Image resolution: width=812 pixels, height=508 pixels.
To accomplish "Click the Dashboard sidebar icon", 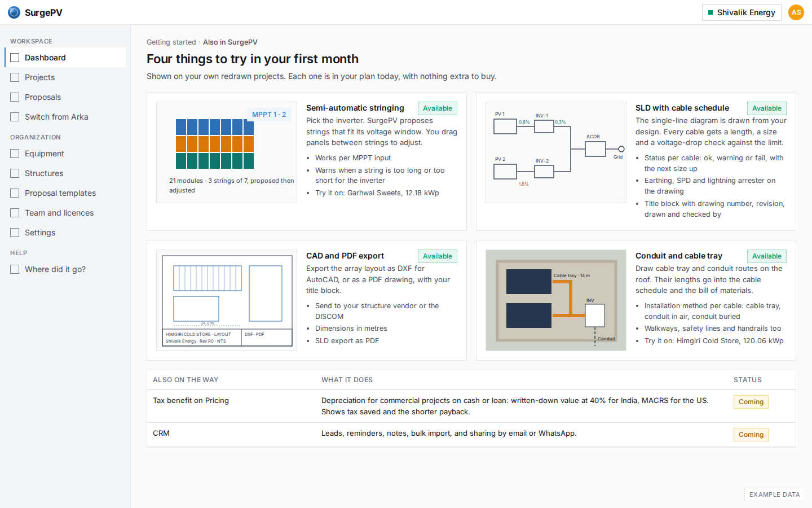I will pos(15,58).
